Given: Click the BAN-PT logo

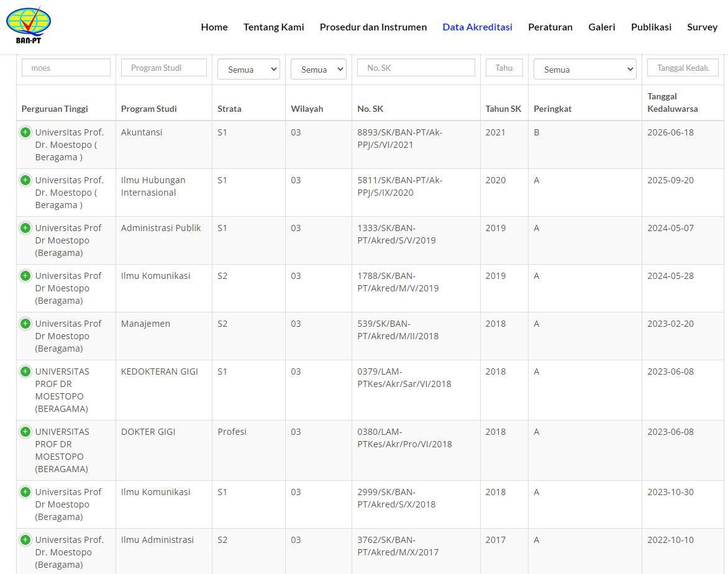Looking at the screenshot, I should (x=29, y=25).
